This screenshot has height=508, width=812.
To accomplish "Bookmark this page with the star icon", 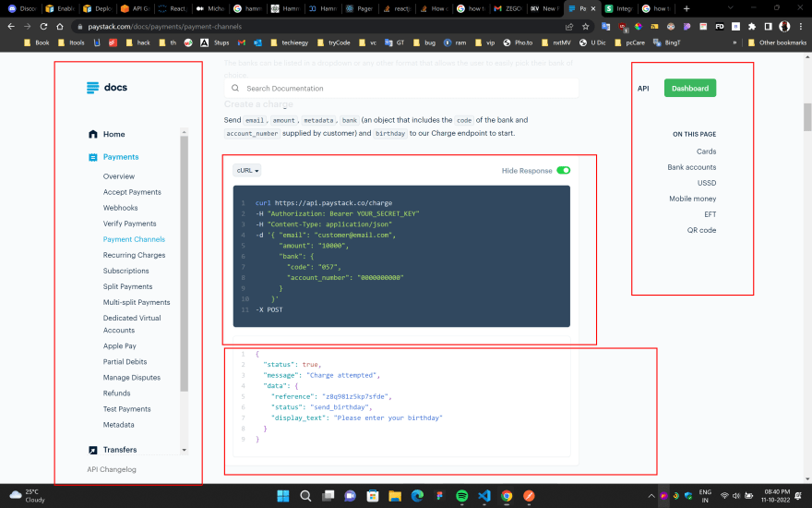I will click(585, 27).
